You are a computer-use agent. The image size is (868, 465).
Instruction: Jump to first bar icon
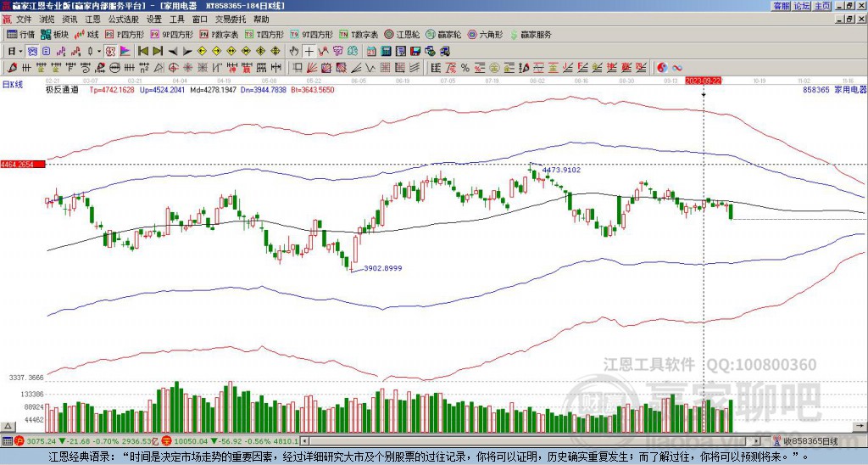coord(142,51)
